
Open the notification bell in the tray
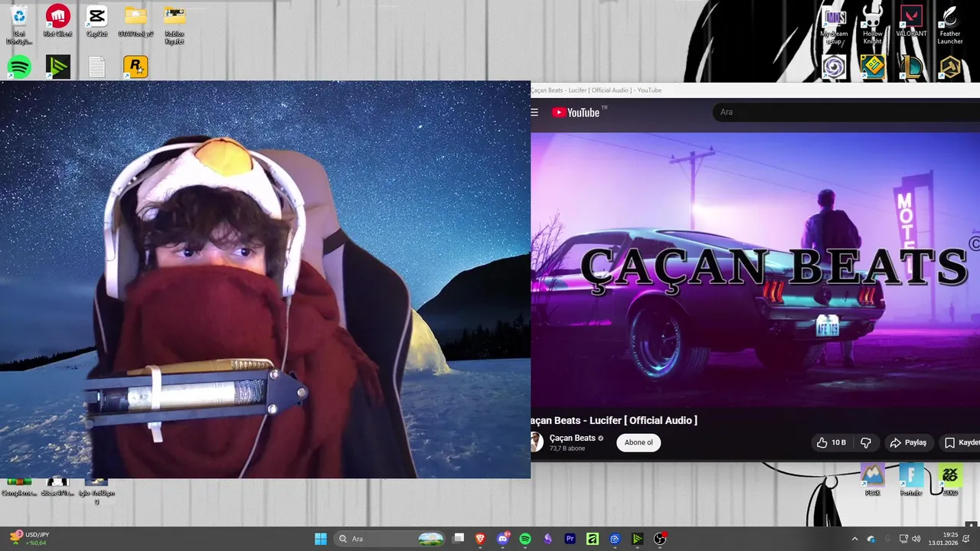click(x=966, y=539)
